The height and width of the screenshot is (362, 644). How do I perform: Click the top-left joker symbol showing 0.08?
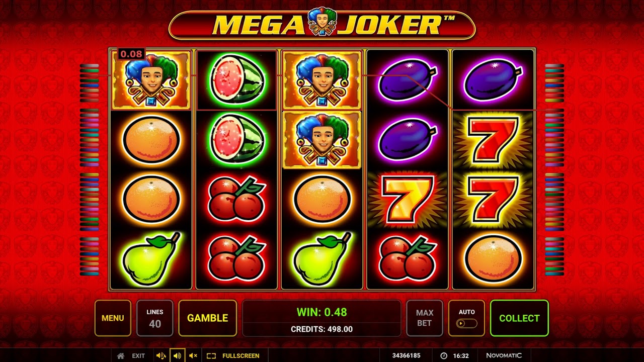[151, 79]
